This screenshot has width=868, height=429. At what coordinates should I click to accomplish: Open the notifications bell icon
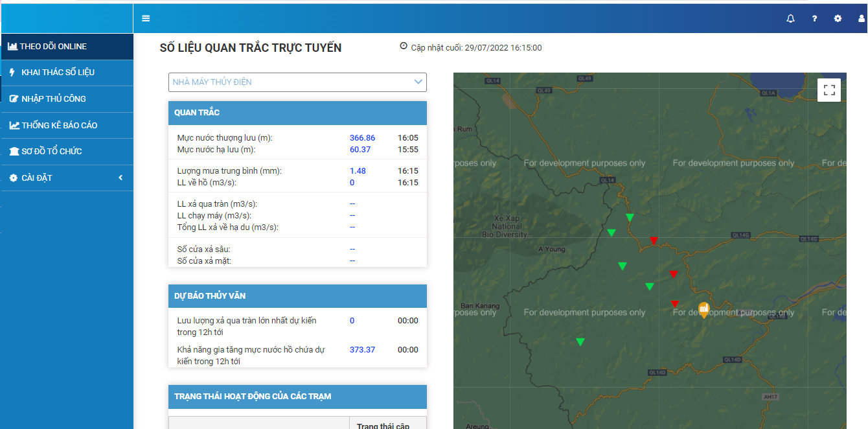[x=790, y=19]
